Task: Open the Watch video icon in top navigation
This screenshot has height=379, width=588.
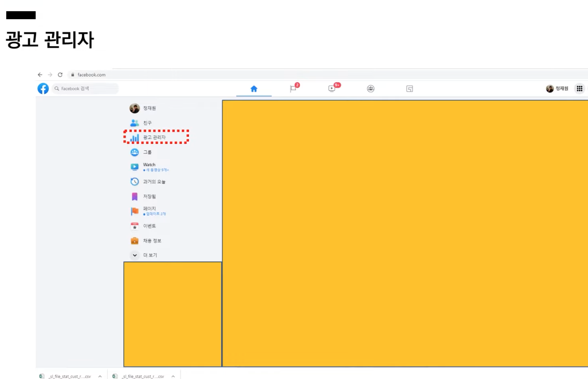Action: (x=332, y=88)
